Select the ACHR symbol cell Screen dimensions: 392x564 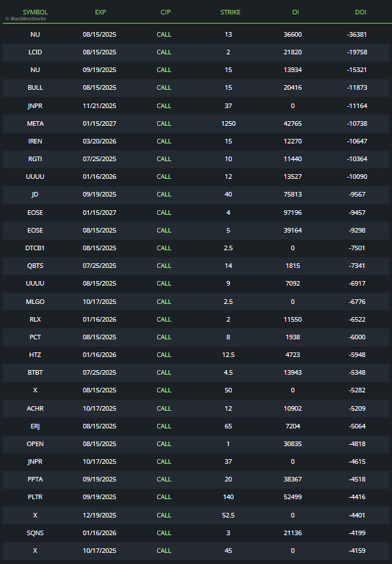(x=35, y=408)
